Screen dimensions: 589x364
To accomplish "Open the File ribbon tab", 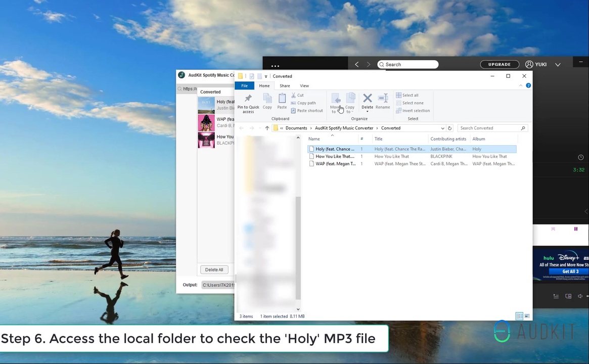I will coord(245,85).
